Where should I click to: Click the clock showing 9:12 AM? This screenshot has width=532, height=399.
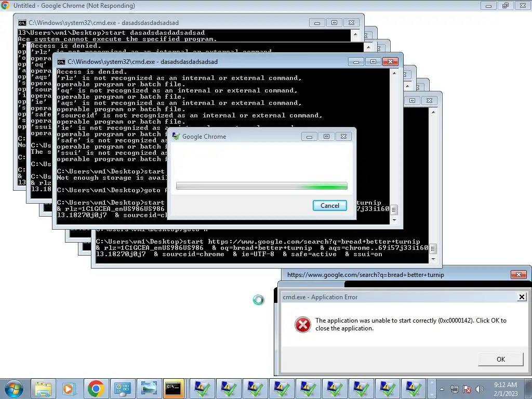(x=505, y=385)
